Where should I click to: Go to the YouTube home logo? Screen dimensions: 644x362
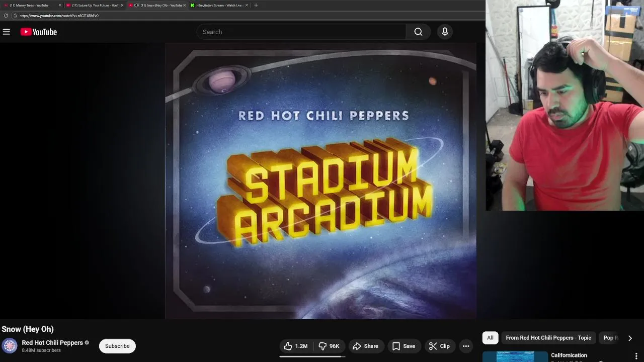[x=39, y=32]
